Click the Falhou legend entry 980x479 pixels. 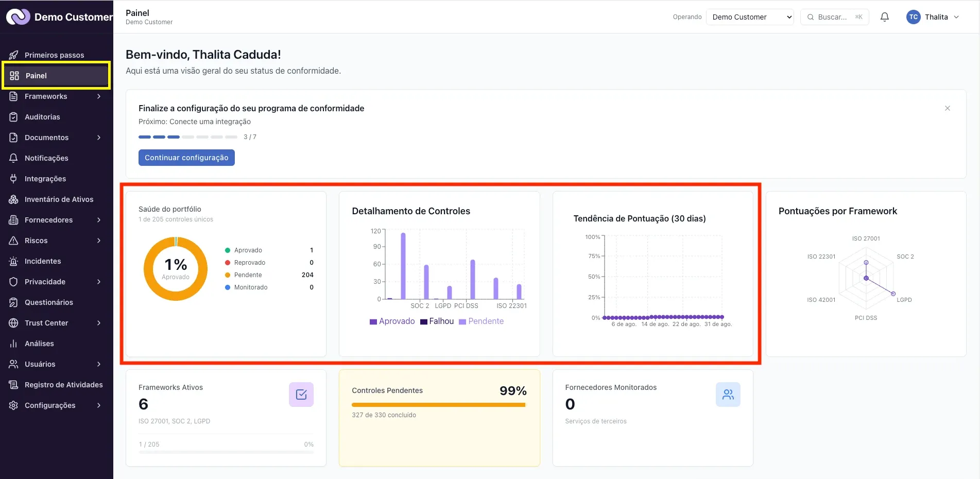(437, 321)
